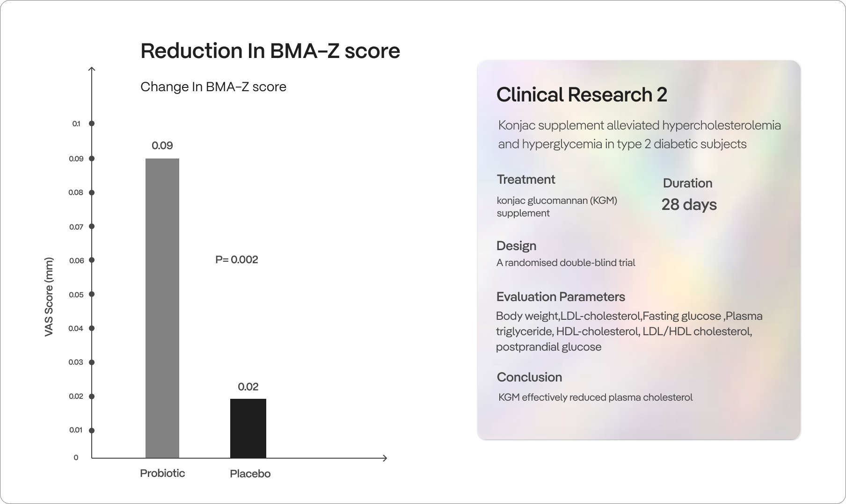Click the VAS Score (mm) axis label
Image resolution: width=846 pixels, height=504 pixels.
coord(49,297)
